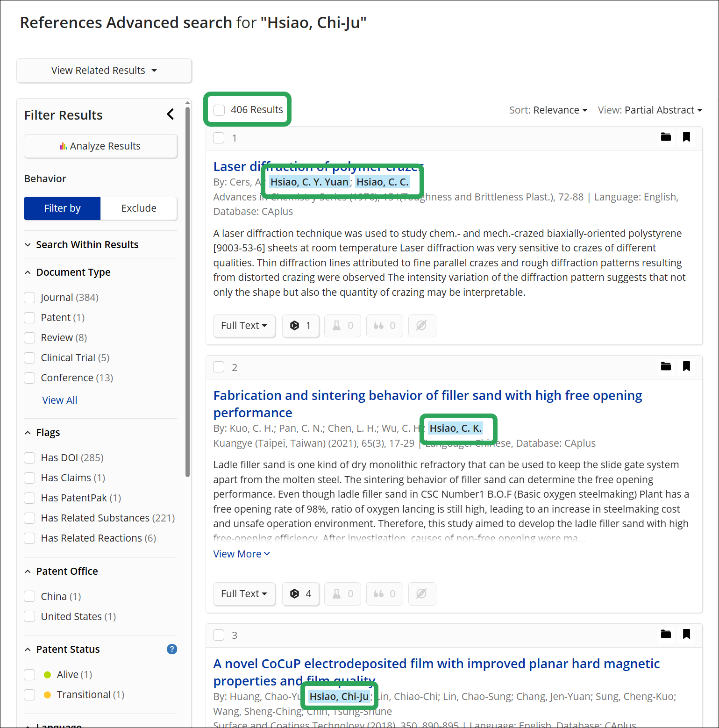The image size is (719, 728).
Task: Open Patent Status help icon
Action: 172,649
